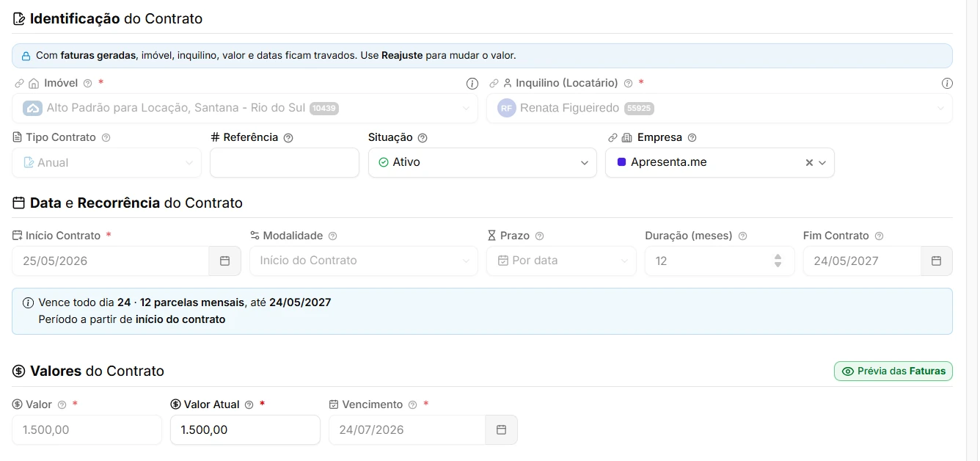Screen dimensions: 980x461
Task: Click the Situação help icon
Action: 423,138
